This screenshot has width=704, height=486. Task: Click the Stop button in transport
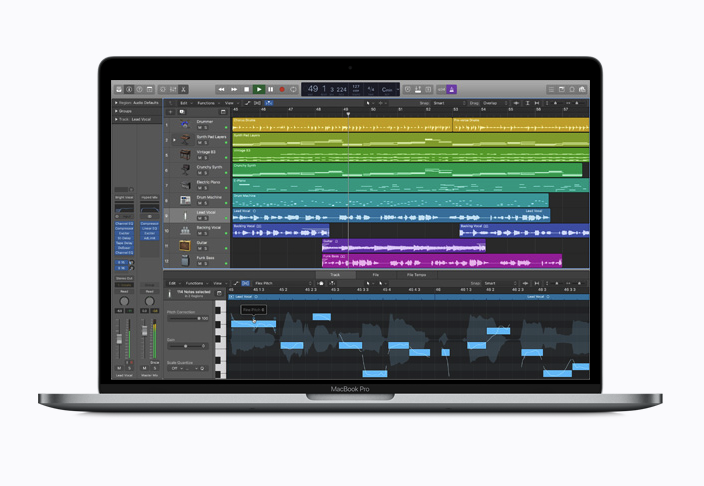[247, 90]
